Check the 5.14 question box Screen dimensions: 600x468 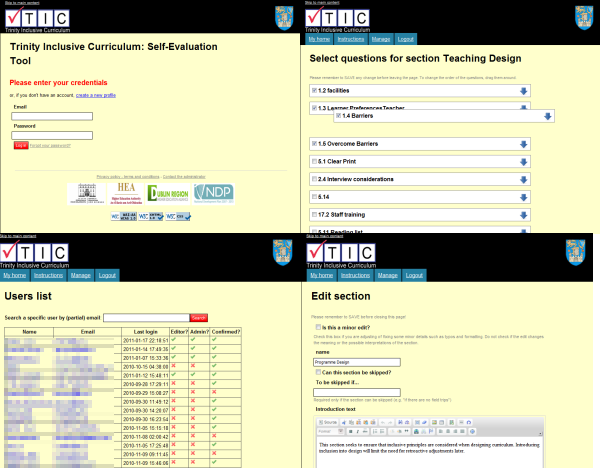(314, 197)
